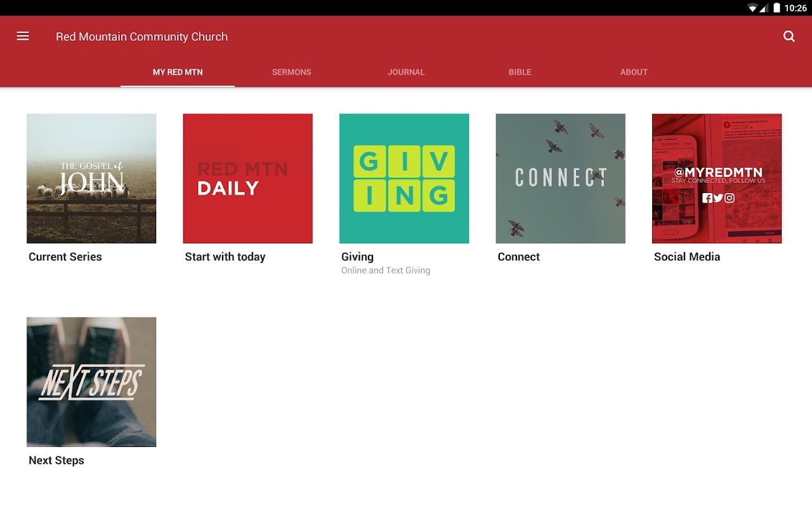This screenshot has height=508, width=812.
Task: Tap the battery status icon
Action: (776, 8)
